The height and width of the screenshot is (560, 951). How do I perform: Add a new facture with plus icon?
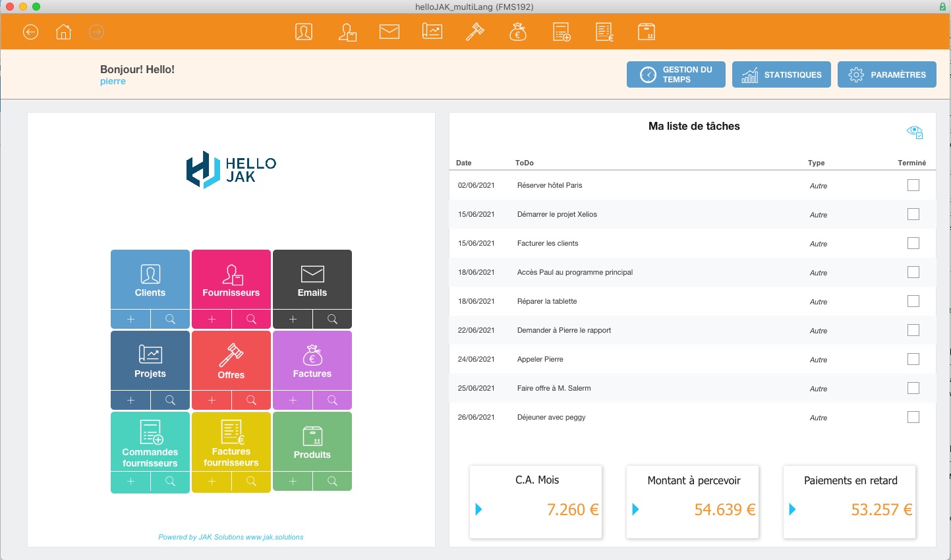click(293, 400)
